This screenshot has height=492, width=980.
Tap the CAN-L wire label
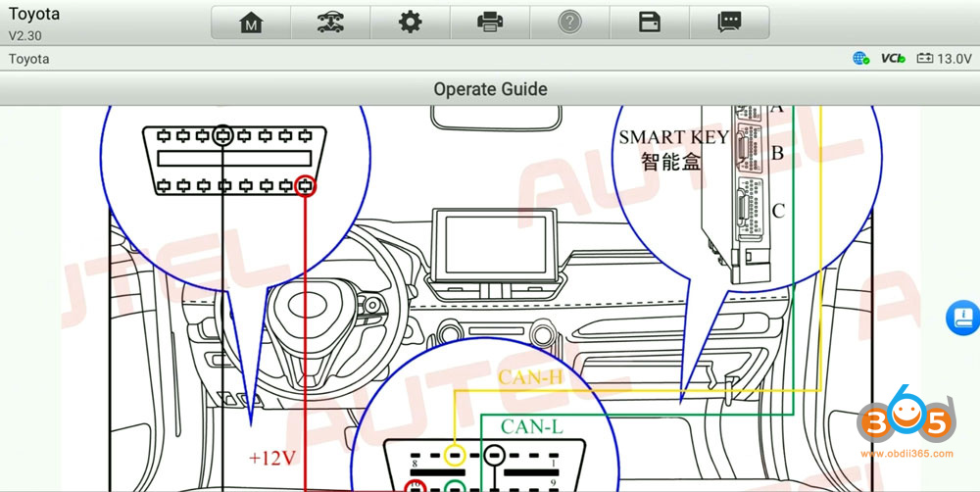[532, 427]
